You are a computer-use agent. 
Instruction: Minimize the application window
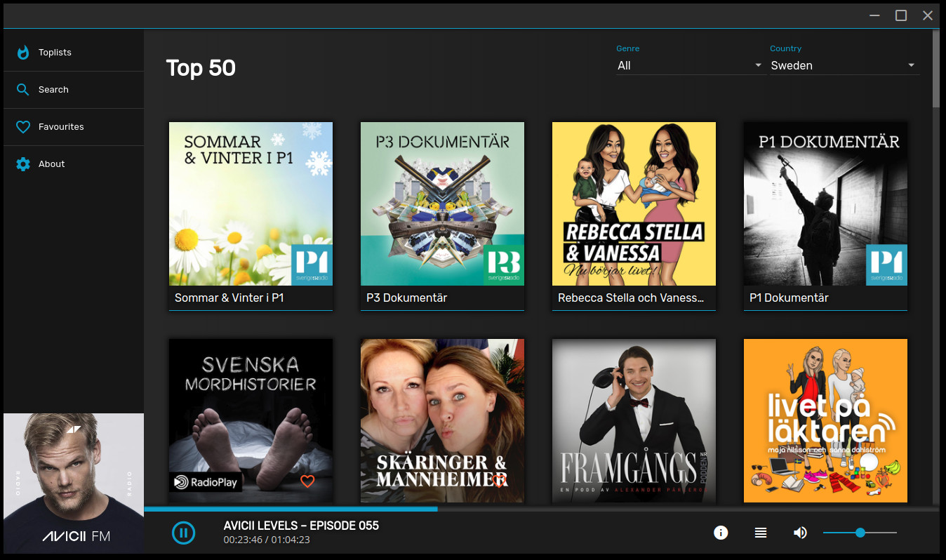tap(874, 15)
